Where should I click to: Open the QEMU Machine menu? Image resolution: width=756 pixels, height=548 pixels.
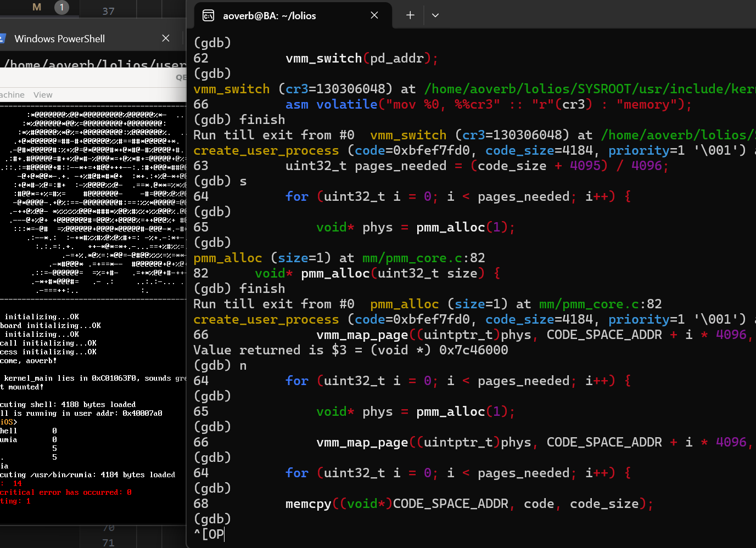(x=11, y=95)
